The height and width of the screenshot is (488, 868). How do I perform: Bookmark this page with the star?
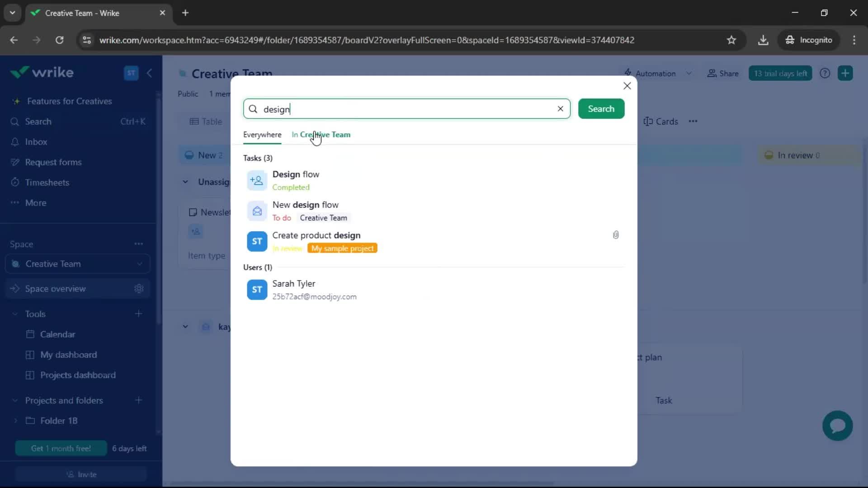click(731, 40)
